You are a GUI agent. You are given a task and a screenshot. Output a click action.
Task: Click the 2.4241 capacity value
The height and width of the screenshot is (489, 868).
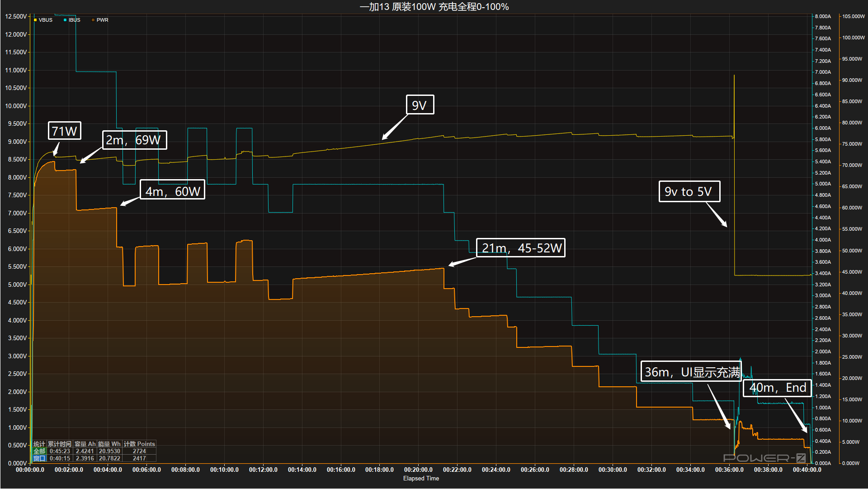tap(85, 451)
